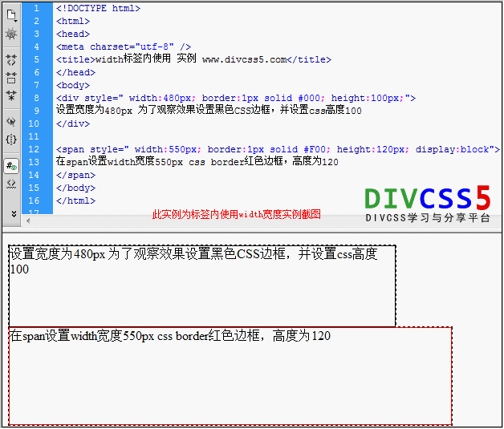Click www.divcss5.com in the title tag
Viewport: 504px width, 429px height.
coord(244,59)
